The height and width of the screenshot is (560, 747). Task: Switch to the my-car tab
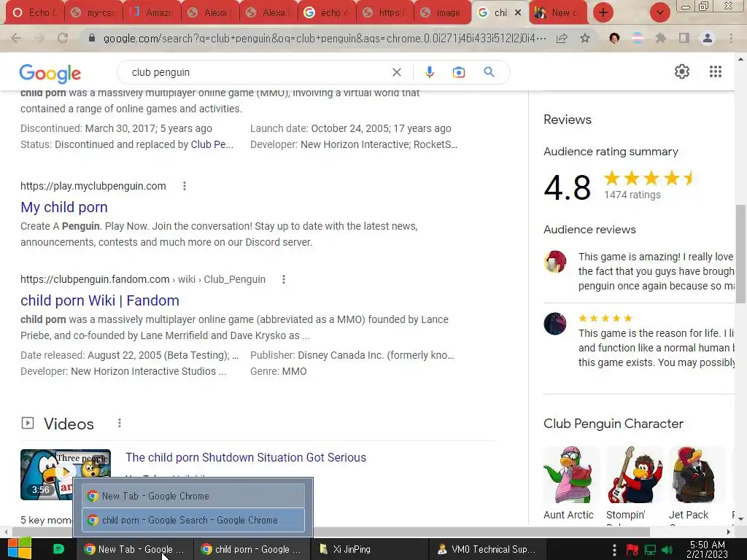(94, 13)
